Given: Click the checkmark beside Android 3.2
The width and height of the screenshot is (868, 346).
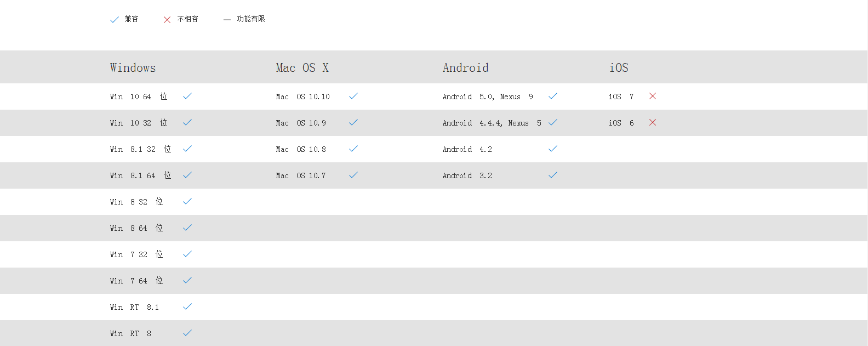Looking at the screenshot, I should tap(553, 175).
